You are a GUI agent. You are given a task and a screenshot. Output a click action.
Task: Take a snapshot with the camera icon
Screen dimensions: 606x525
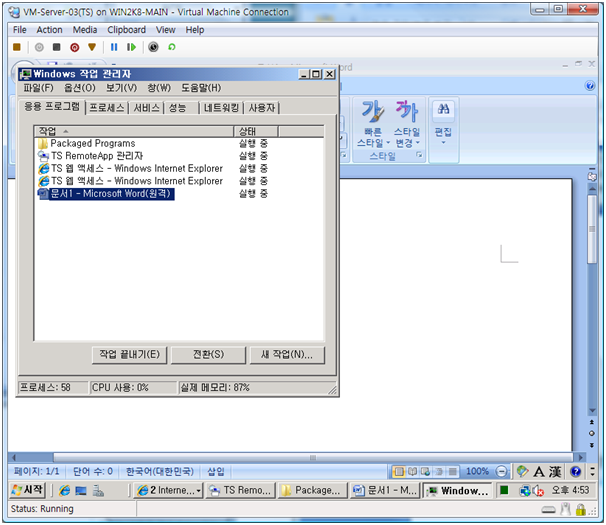pyautogui.click(x=153, y=47)
